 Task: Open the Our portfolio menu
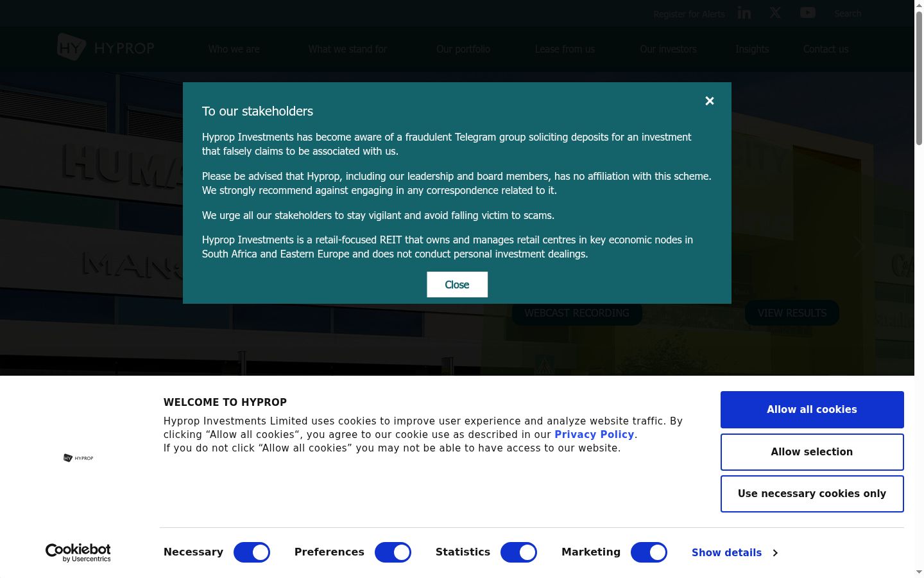pos(463,49)
